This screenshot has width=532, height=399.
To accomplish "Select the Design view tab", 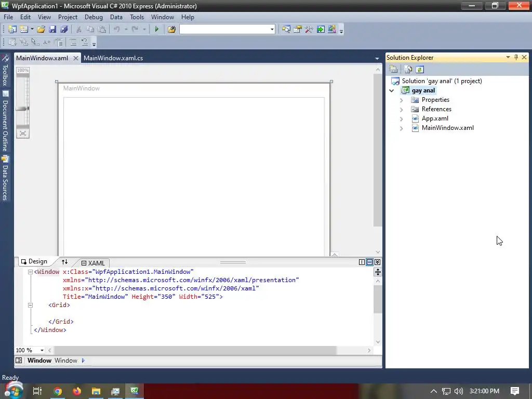I will tap(34, 261).
